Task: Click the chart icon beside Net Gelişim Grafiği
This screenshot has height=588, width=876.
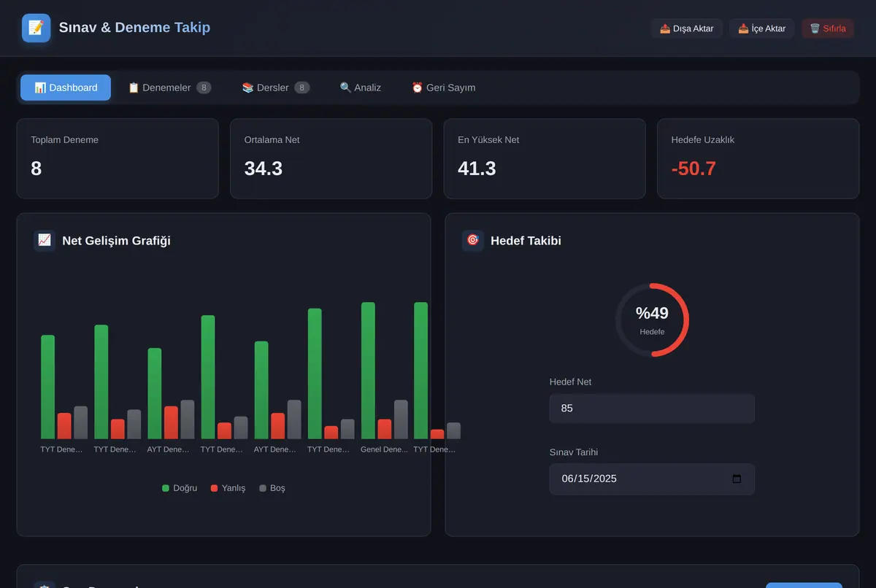Action: click(45, 240)
